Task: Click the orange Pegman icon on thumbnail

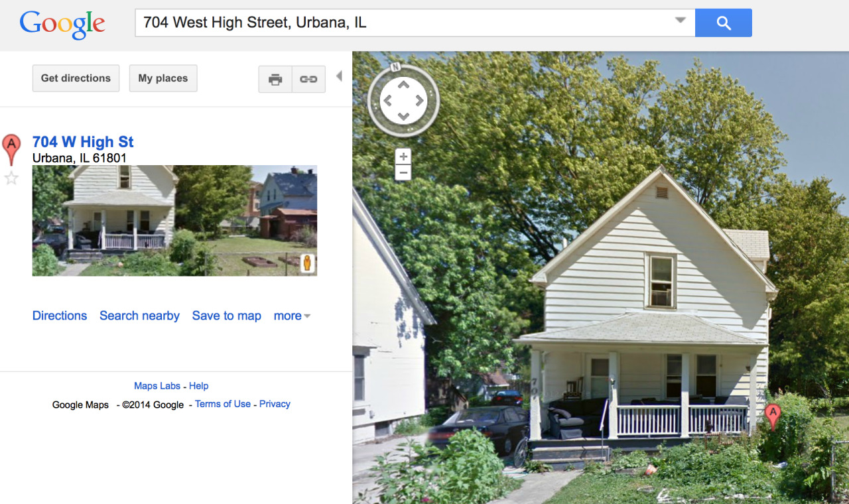Action: pyautogui.click(x=307, y=263)
